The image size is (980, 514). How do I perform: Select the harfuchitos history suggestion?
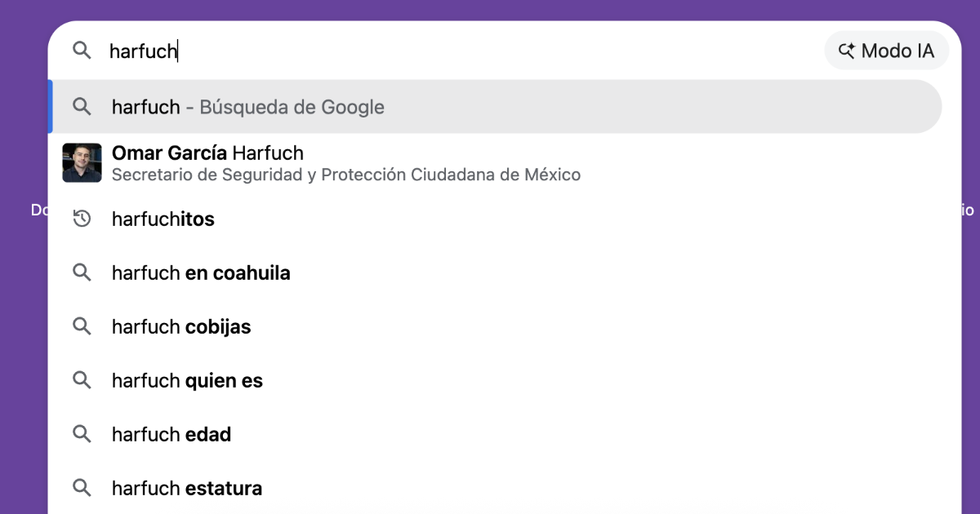[163, 219]
